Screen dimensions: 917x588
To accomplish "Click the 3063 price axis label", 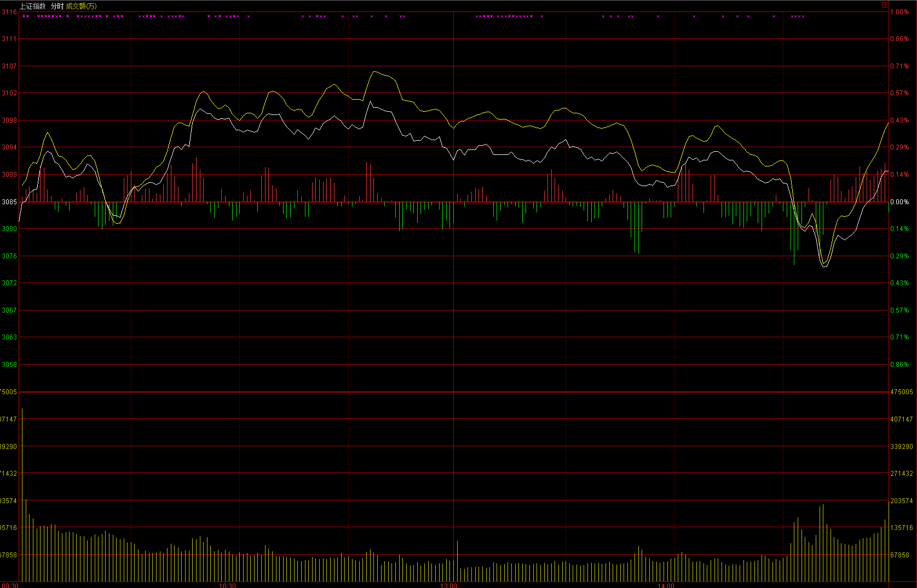I will [x=9, y=337].
